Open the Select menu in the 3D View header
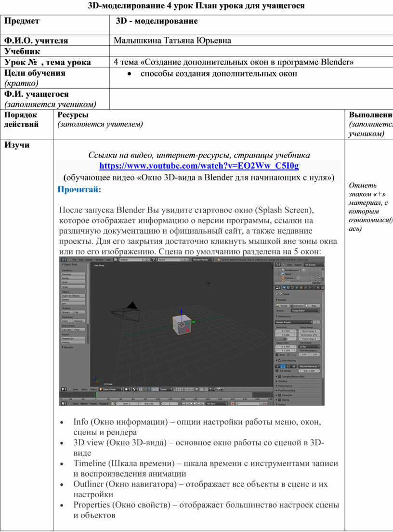 (x=84, y=389)
